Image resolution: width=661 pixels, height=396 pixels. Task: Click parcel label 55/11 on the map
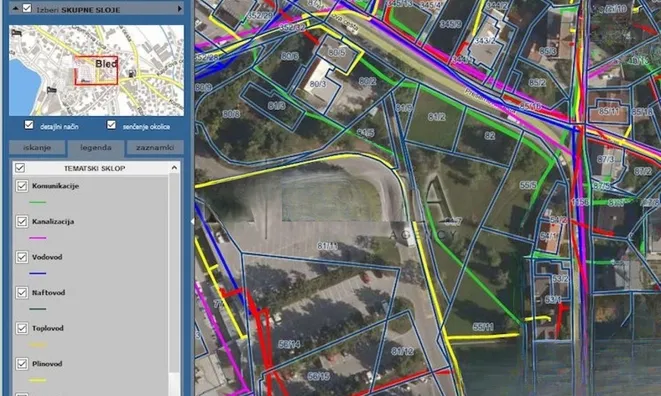click(483, 326)
